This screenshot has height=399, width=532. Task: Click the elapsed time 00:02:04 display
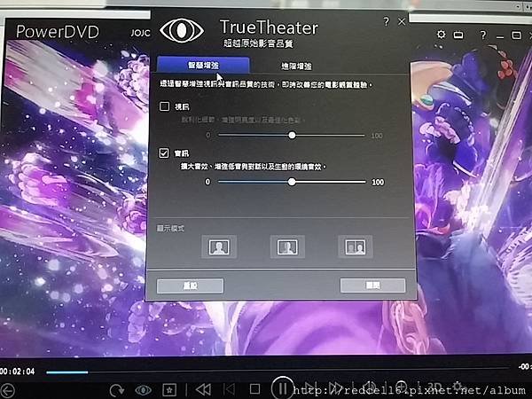(x=18, y=372)
